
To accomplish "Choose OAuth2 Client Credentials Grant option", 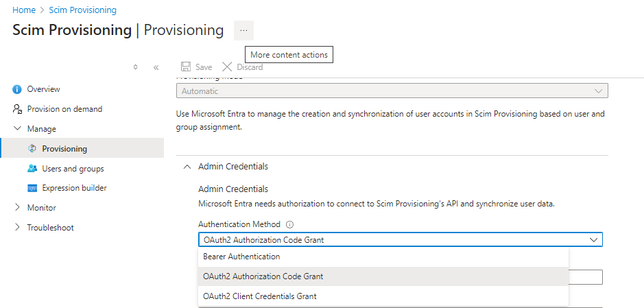I will click(x=383, y=296).
